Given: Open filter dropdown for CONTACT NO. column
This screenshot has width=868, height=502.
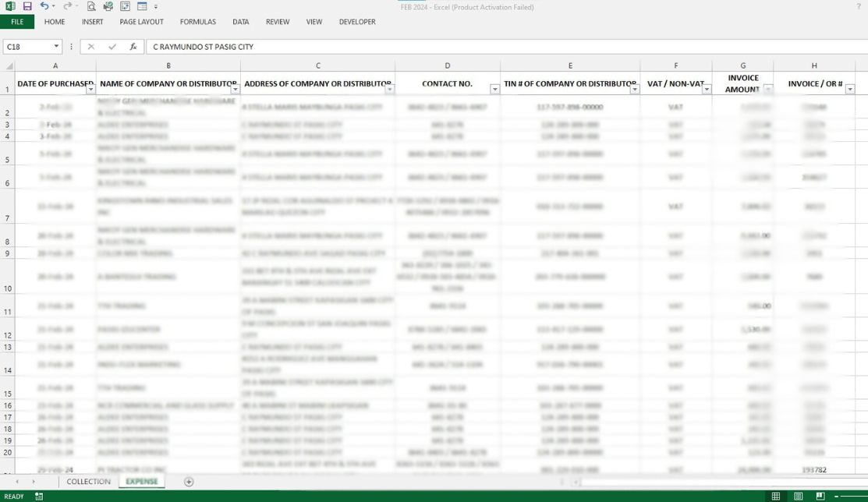Looking at the screenshot, I should [495, 89].
